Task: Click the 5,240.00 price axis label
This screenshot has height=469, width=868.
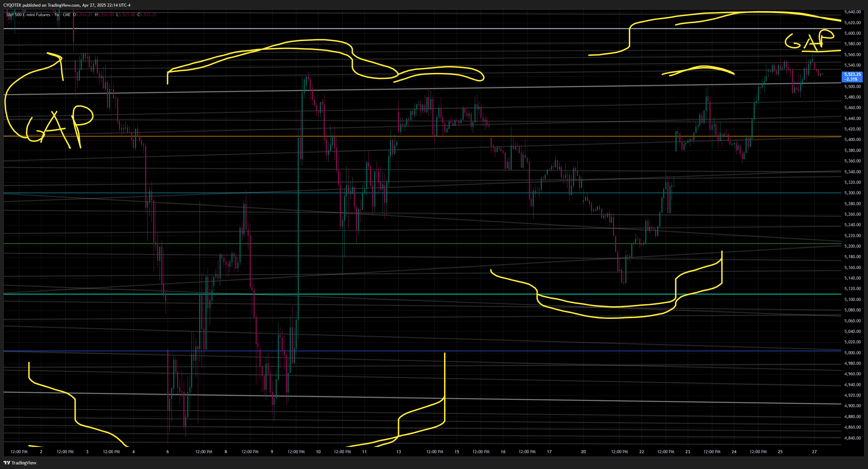Action: pyautogui.click(x=853, y=225)
